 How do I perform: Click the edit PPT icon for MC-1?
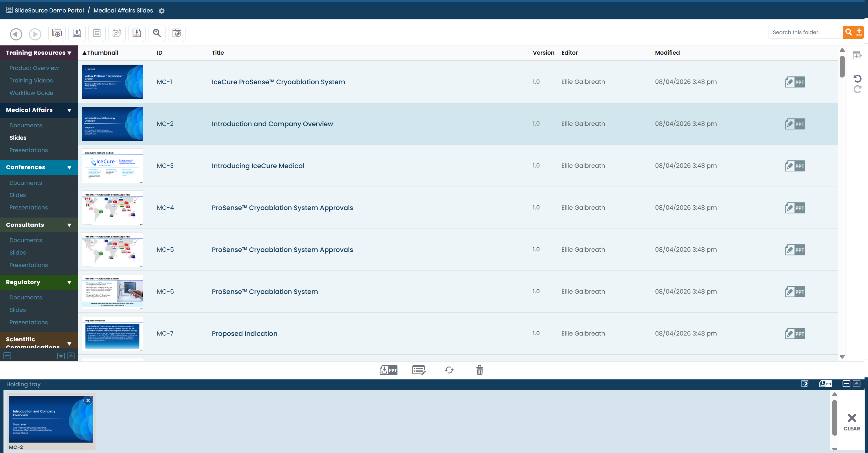pos(795,82)
